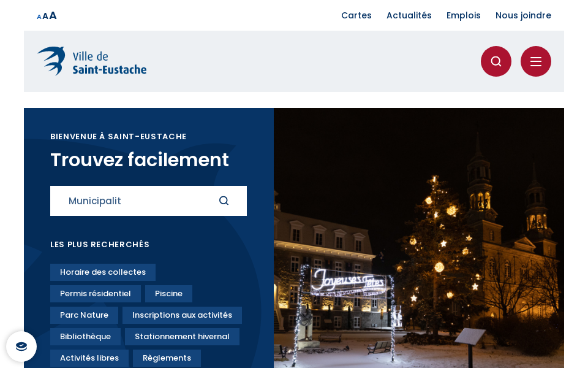
Task: Open the Emplois menu item
Action: pos(464,15)
